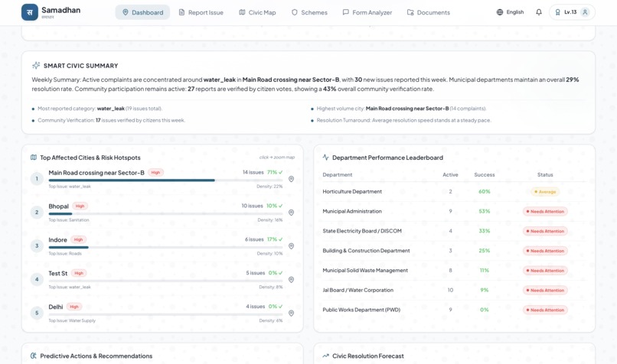Open the Documents tab
617x364 pixels.
tap(428, 12)
